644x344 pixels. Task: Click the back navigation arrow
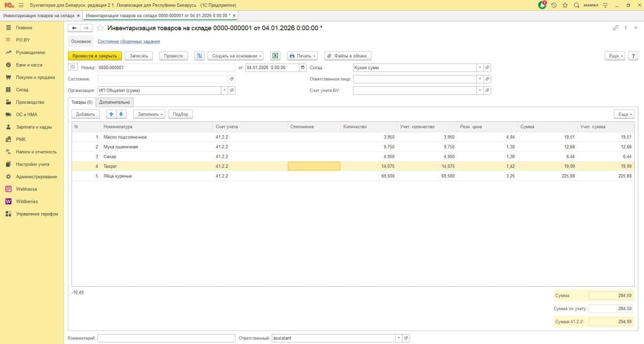(74, 28)
